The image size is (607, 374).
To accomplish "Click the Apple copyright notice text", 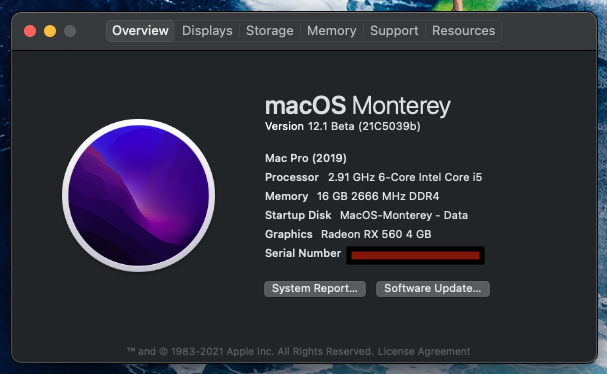I will coord(250,351).
